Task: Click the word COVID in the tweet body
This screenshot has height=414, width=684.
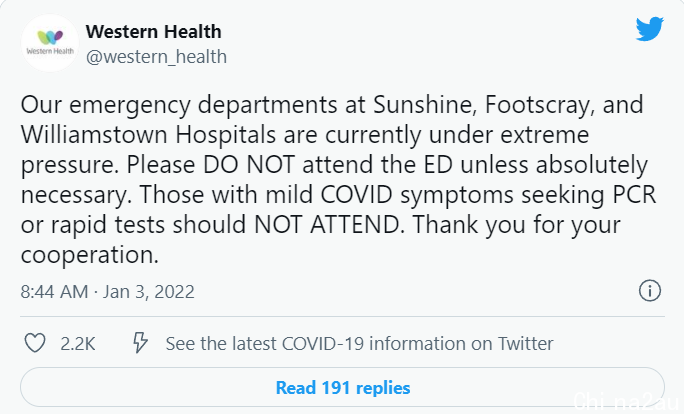Action: [357, 195]
